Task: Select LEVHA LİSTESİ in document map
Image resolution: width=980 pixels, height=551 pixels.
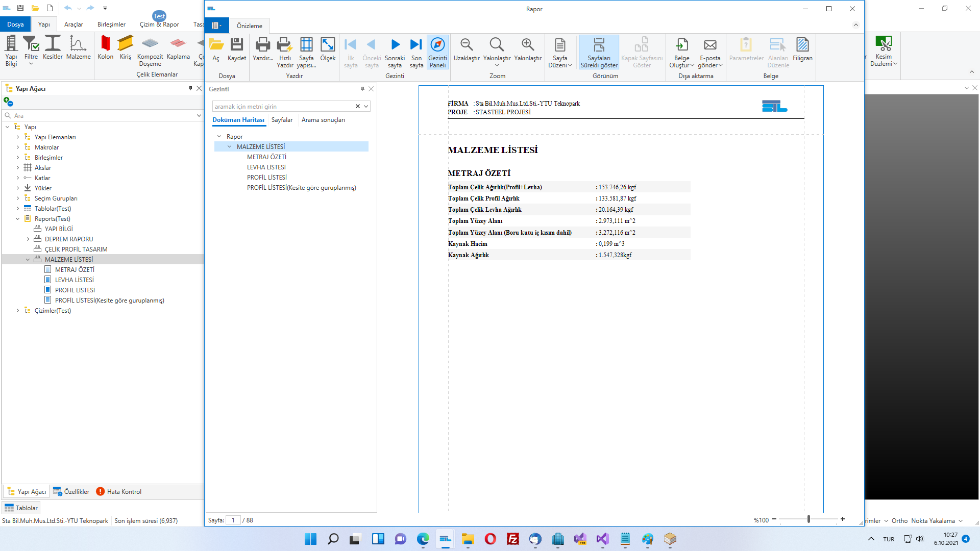Action: pyautogui.click(x=266, y=167)
